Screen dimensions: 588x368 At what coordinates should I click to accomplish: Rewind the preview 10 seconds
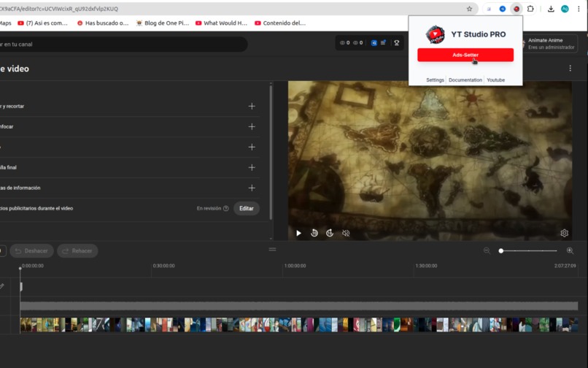click(314, 233)
